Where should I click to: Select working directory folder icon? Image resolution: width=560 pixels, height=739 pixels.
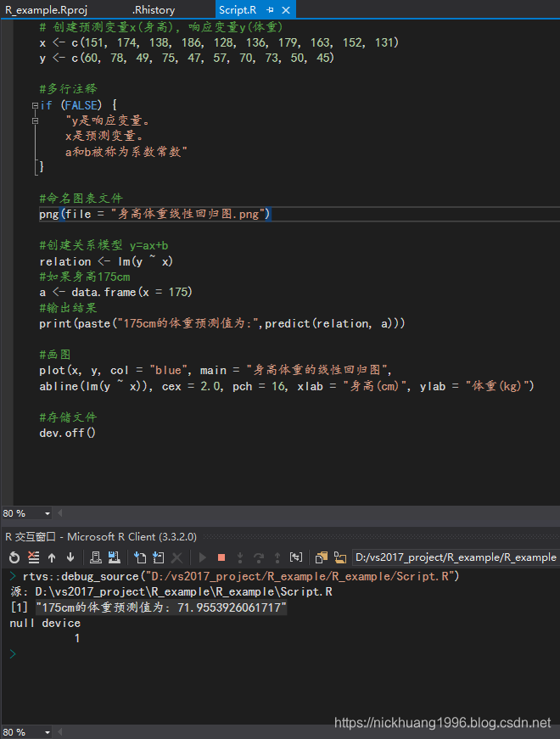340,557
